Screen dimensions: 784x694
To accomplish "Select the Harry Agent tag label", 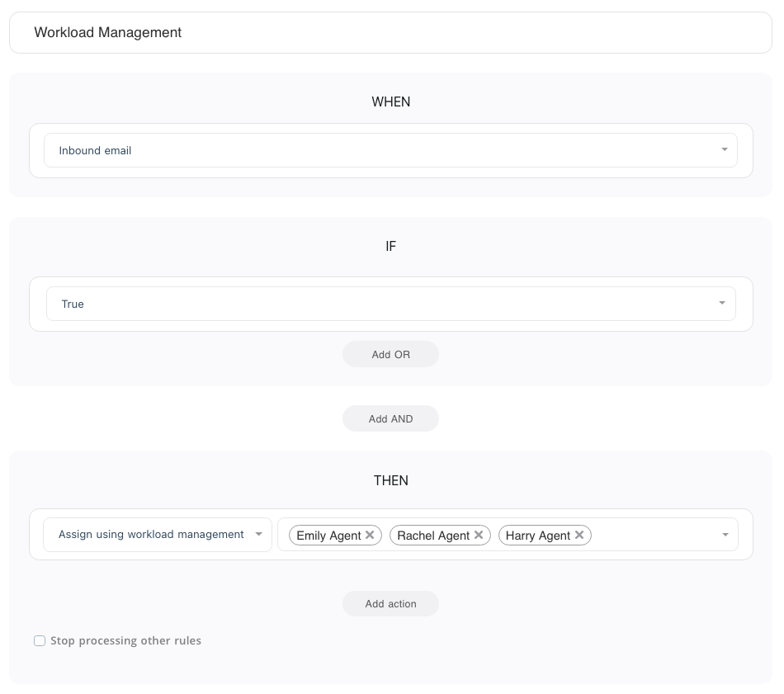I will coord(537,536).
